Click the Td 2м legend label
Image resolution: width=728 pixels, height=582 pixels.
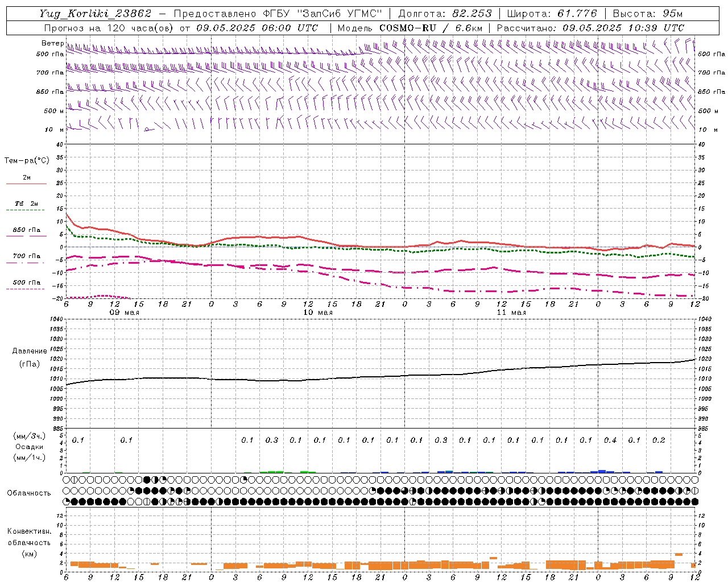(x=27, y=203)
